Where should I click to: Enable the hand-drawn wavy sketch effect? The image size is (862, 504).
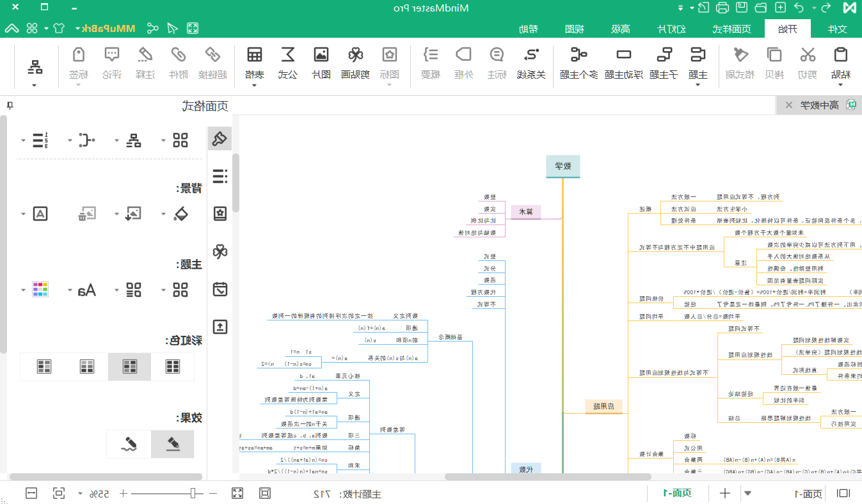(x=129, y=444)
